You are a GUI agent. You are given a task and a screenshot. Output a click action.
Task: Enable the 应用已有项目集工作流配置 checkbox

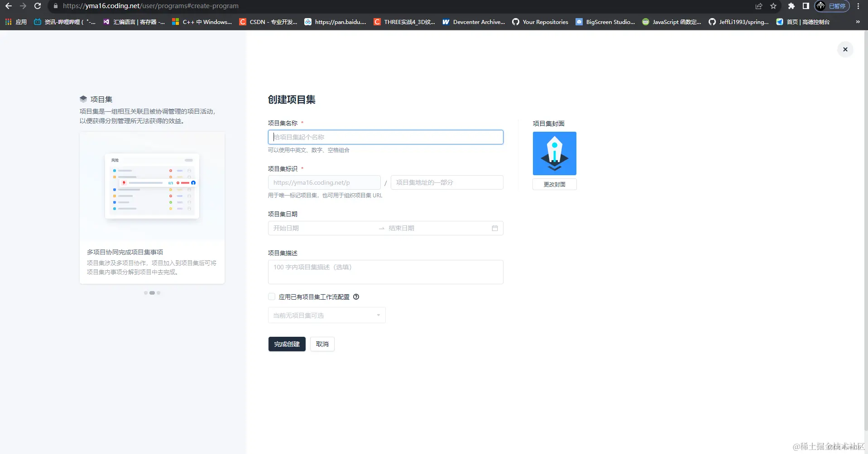pos(271,296)
